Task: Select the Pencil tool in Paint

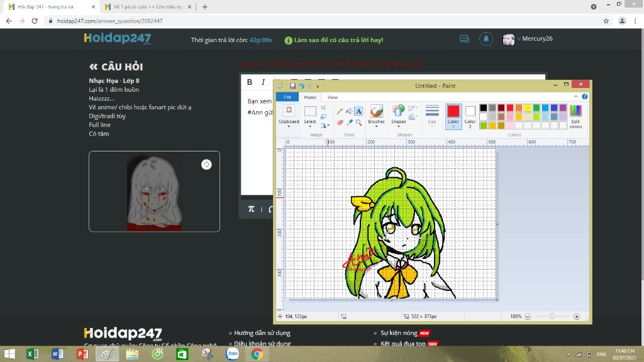Action: point(340,111)
